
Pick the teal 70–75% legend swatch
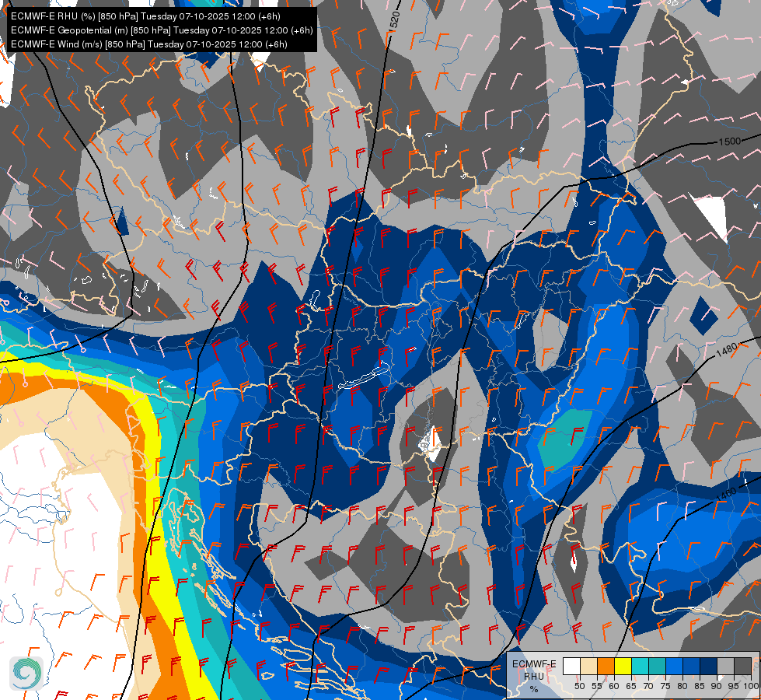657,666
